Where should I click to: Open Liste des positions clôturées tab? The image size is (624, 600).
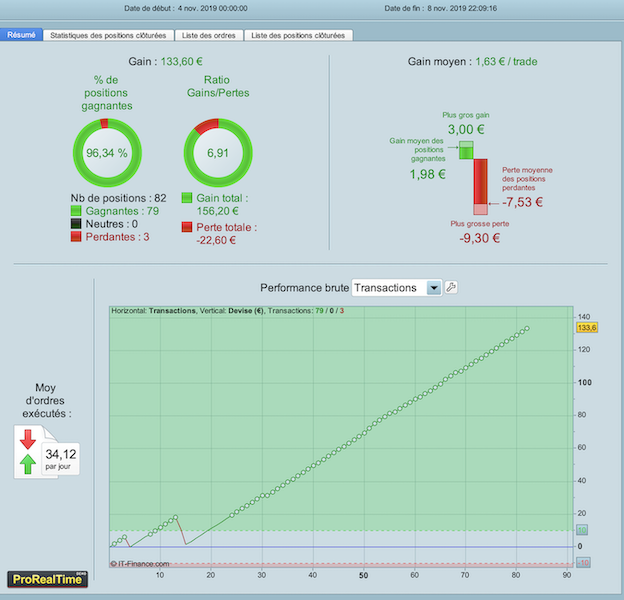click(x=298, y=35)
